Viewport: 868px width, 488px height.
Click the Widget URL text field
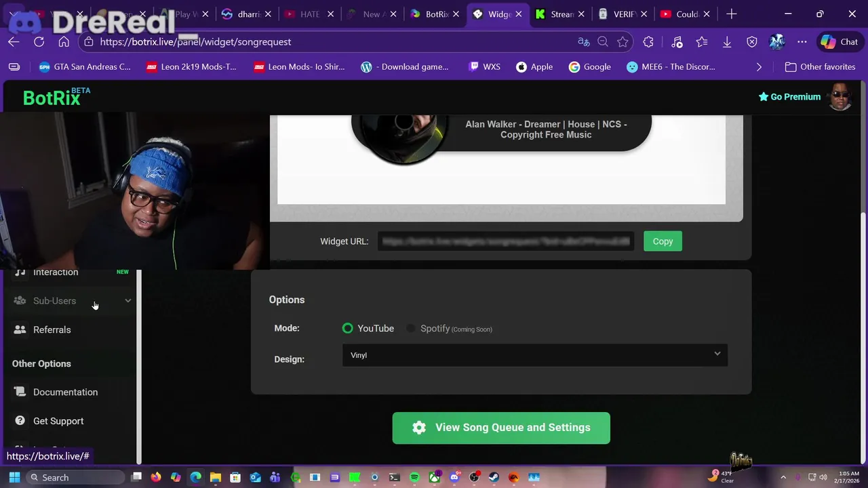pyautogui.click(x=506, y=241)
